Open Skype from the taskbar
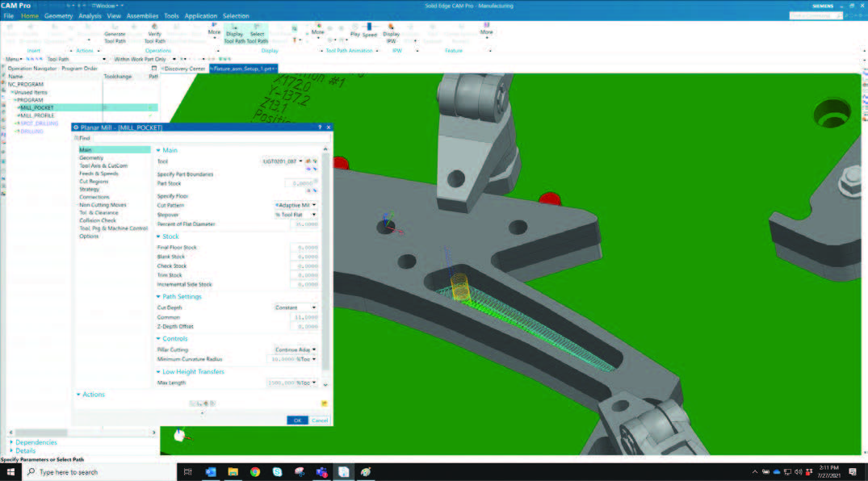Viewport: 868px width, 481px height. coord(277,472)
